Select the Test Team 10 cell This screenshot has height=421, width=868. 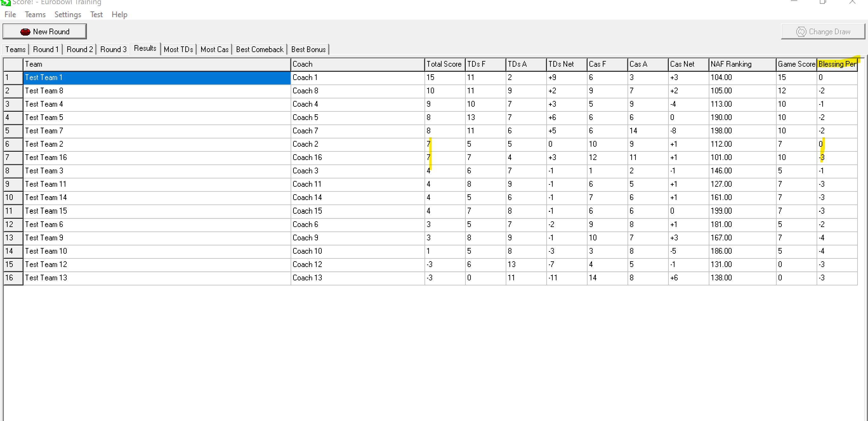click(x=157, y=251)
